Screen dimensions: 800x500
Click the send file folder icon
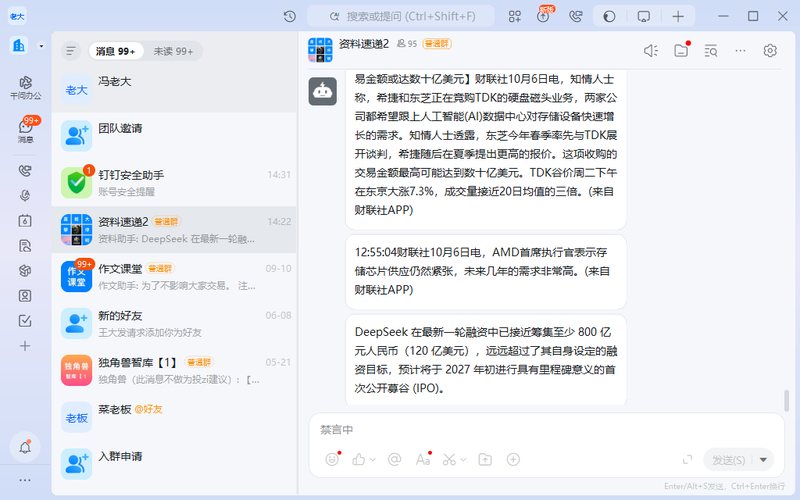485,460
